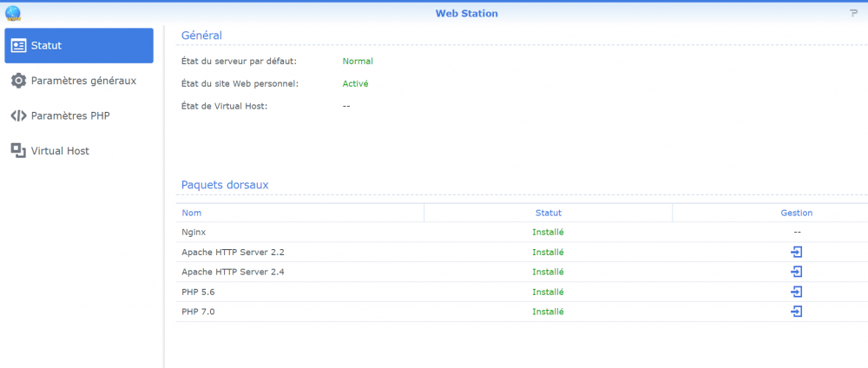
Task: Click the Web Station globe logo icon
Action: [x=12, y=13]
